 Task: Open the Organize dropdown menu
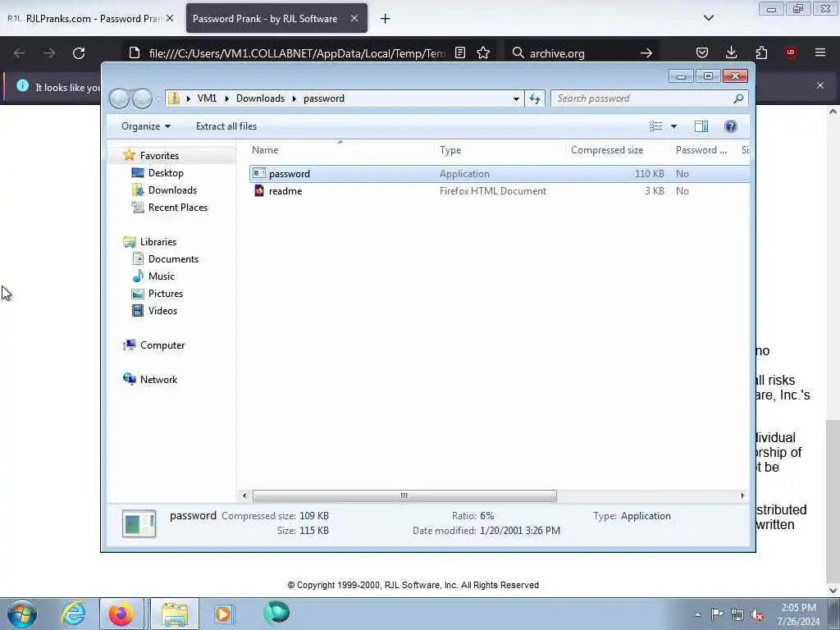point(146,126)
